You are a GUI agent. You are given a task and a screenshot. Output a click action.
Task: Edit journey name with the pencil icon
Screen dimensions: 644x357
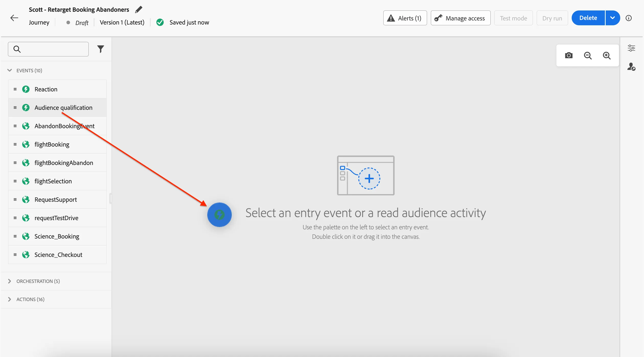[x=139, y=10]
